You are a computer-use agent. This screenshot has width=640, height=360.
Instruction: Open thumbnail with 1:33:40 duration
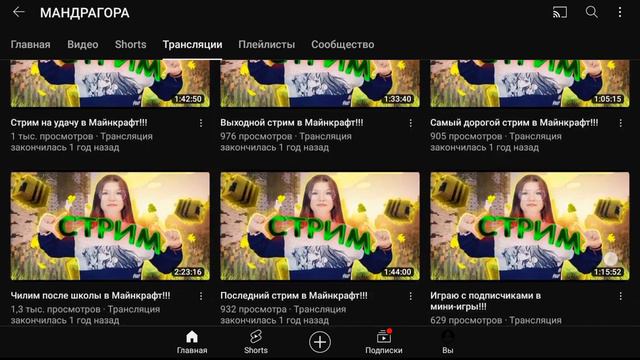[x=320, y=83]
